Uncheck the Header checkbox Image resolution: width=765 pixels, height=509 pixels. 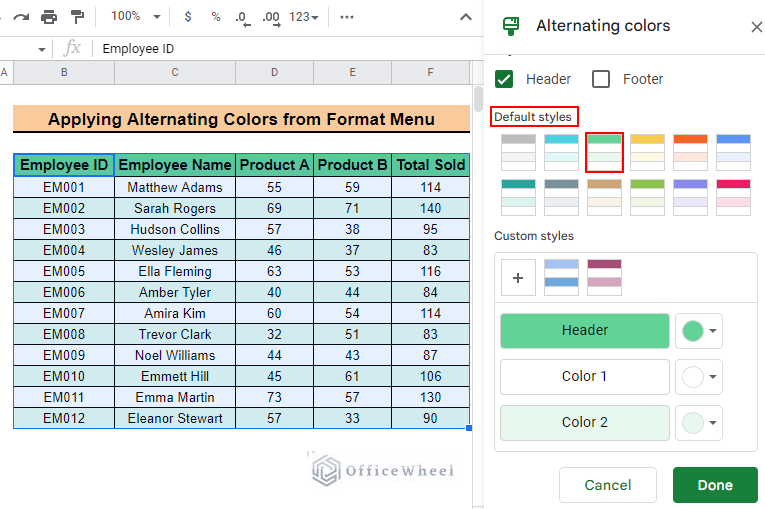click(x=504, y=79)
